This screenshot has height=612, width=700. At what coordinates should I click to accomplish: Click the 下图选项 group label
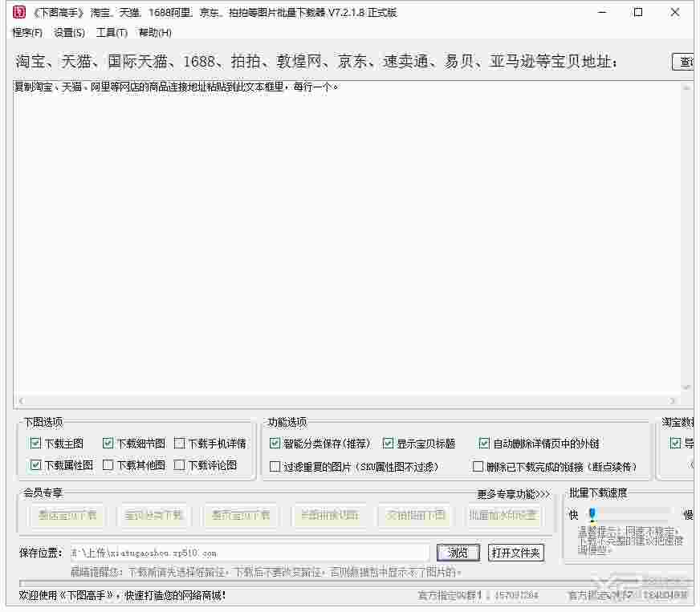click(43, 422)
